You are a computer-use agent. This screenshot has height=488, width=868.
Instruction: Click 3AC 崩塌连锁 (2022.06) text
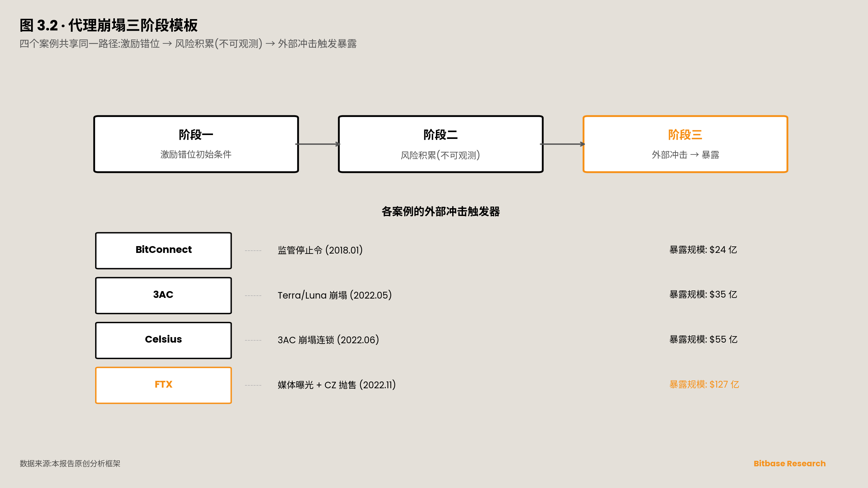tap(328, 340)
